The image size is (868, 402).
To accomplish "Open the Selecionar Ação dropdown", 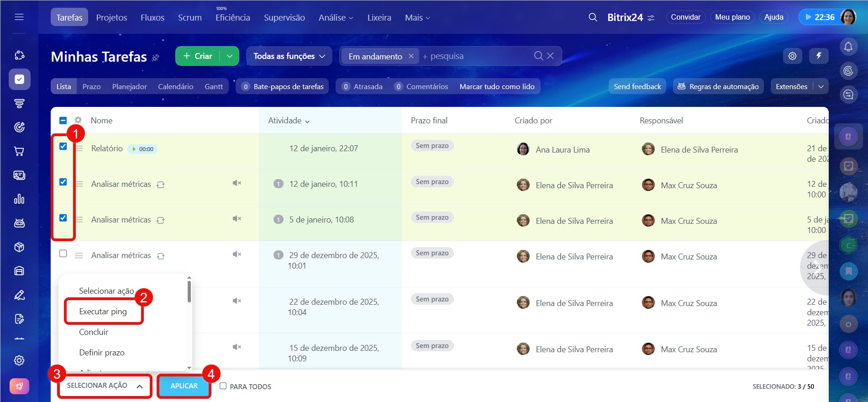I will tap(105, 386).
